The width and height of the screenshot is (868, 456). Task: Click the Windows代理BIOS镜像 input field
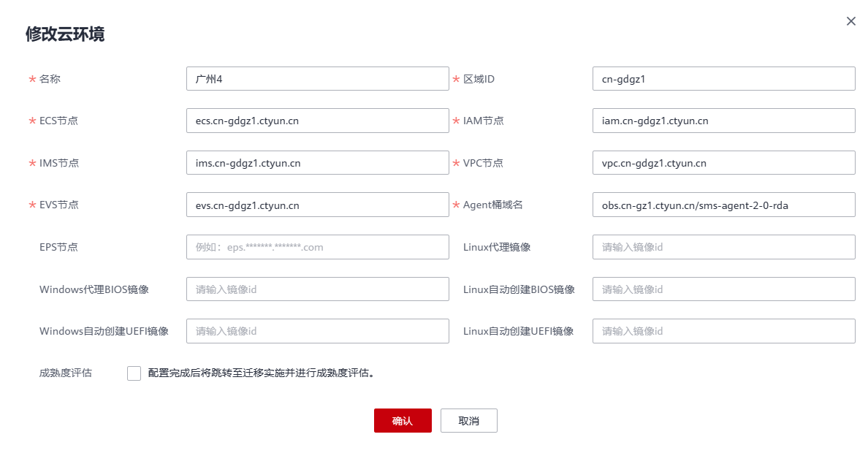[317, 289]
